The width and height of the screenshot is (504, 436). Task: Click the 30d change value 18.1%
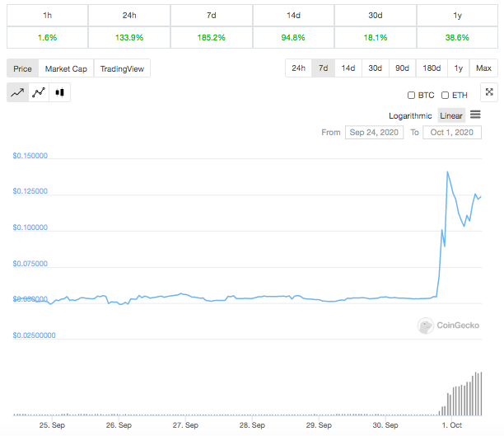pos(376,38)
